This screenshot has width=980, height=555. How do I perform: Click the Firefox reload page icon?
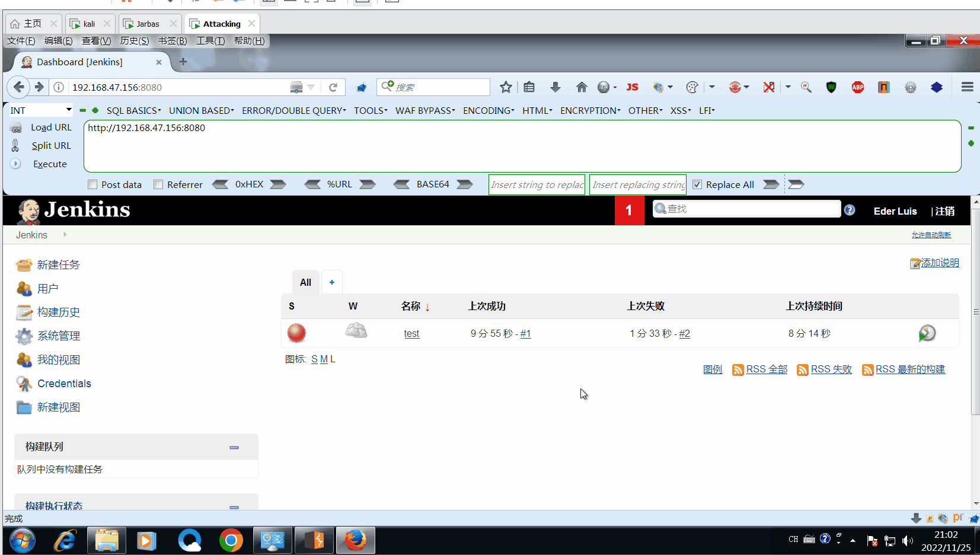[x=333, y=87]
